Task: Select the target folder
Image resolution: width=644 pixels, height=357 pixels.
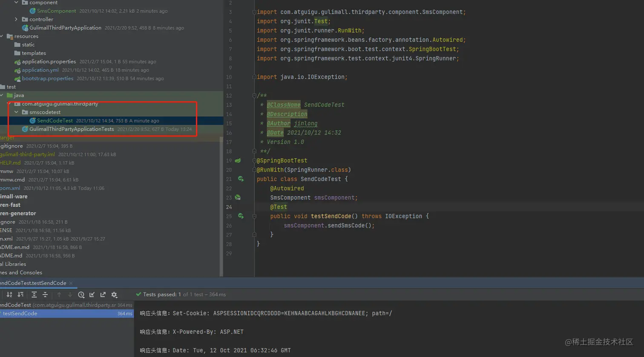Action: [x=7, y=138]
